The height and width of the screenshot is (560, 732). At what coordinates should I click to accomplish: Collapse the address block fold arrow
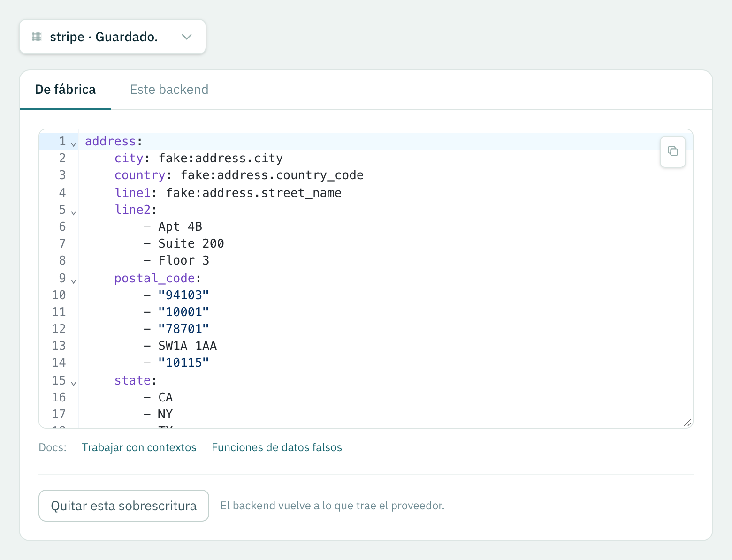(x=74, y=144)
